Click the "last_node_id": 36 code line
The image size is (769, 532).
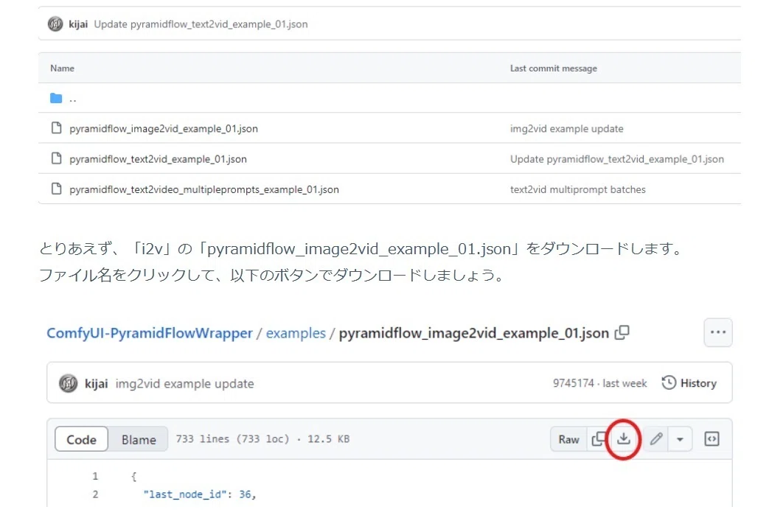[x=200, y=494]
